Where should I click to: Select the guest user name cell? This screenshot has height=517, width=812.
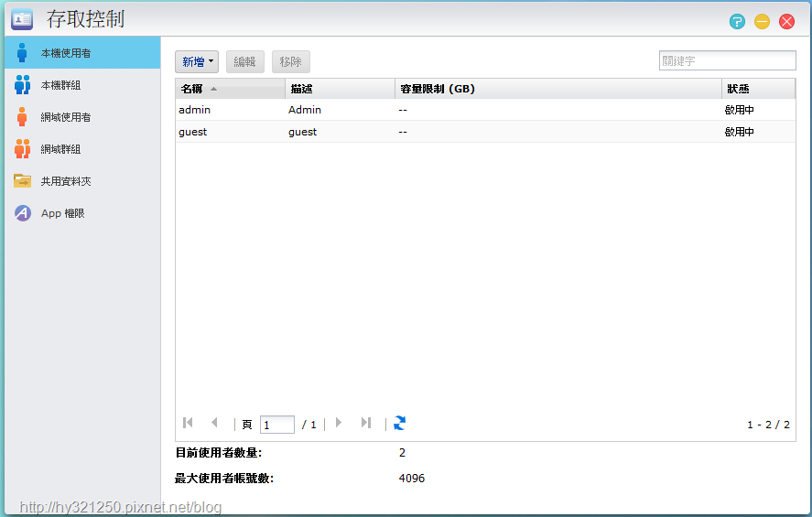[x=192, y=132]
